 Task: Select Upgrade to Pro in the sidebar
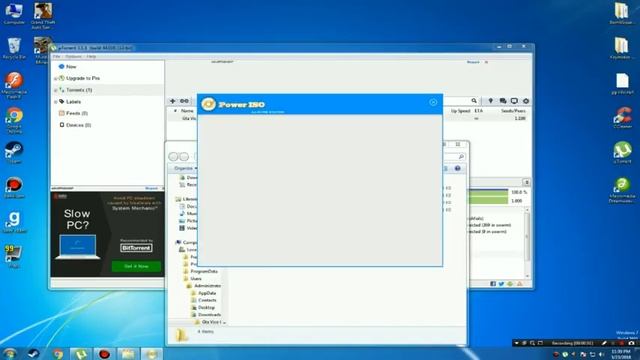(83, 78)
